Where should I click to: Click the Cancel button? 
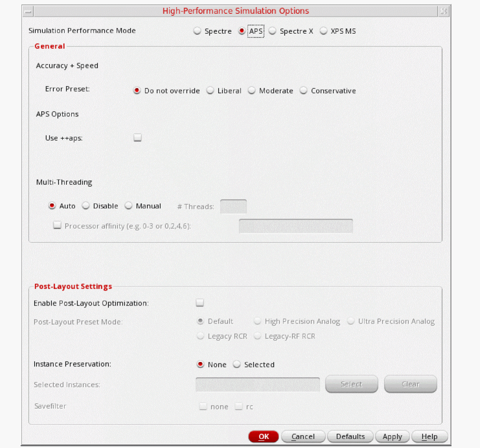pos(303,437)
